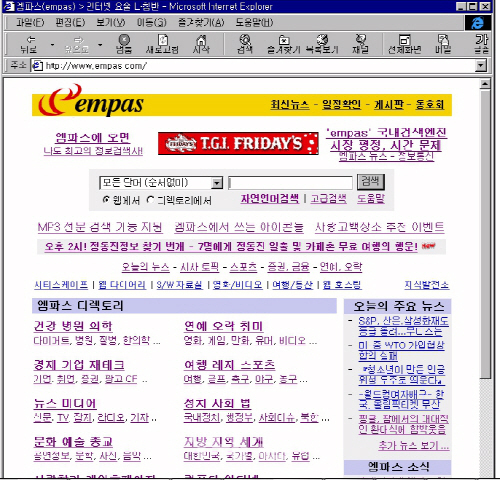This screenshot has height=480, width=500.
Task: Open the Channels (채널) toolbar icon
Action: pyautogui.click(x=360, y=44)
